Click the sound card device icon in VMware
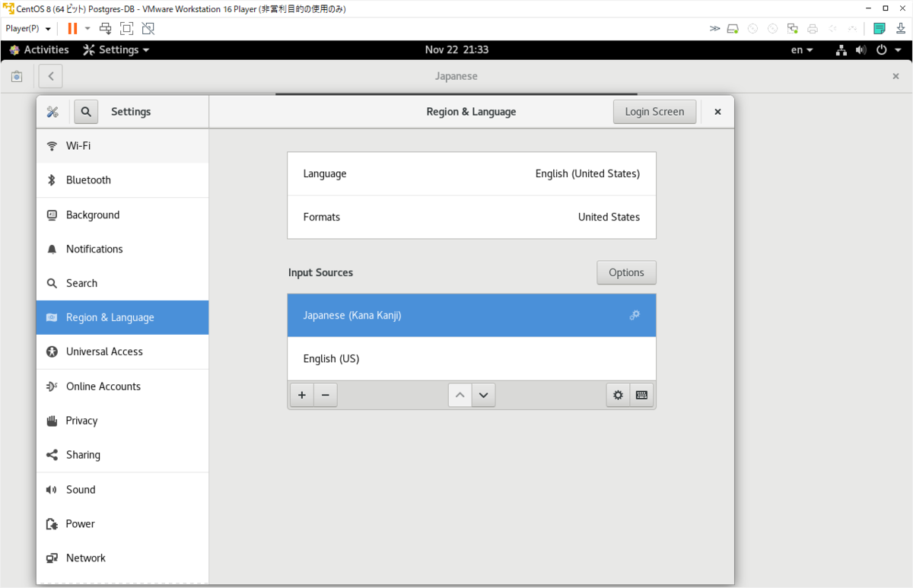 (832, 29)
